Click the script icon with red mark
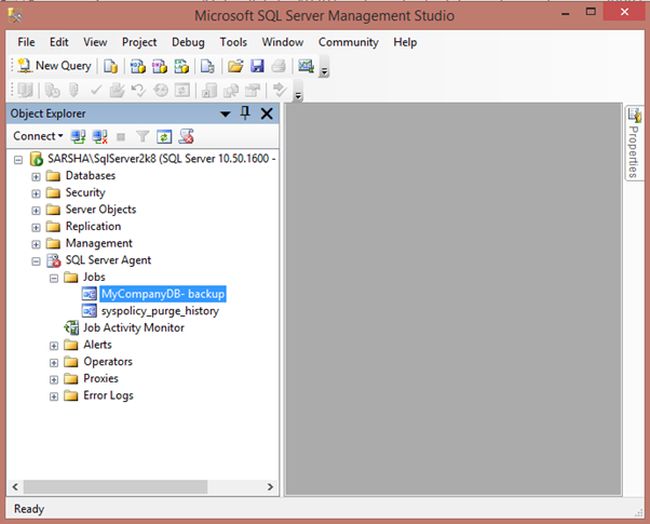650x524 pixels. tap(186, 136)
